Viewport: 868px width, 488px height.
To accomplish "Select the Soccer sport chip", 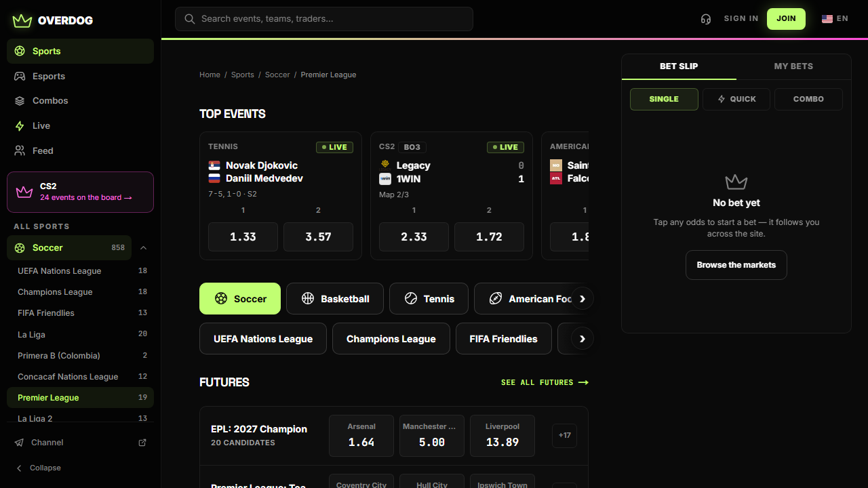I will pos(240,299).
